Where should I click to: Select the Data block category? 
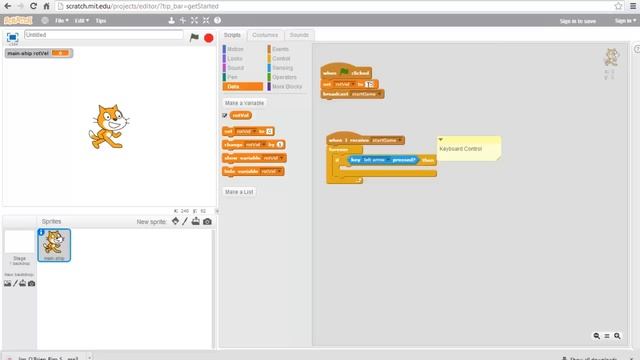pos(242,87)
